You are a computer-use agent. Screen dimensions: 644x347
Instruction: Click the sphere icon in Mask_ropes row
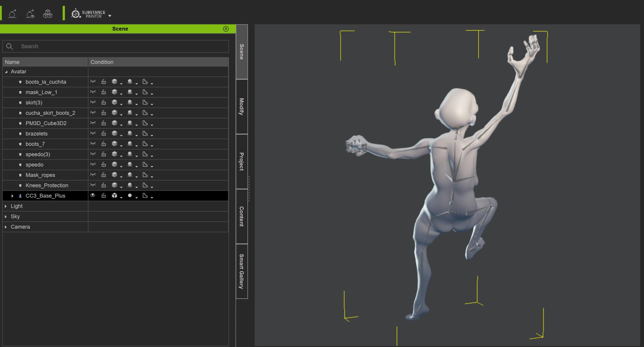(x=130, y=175)
